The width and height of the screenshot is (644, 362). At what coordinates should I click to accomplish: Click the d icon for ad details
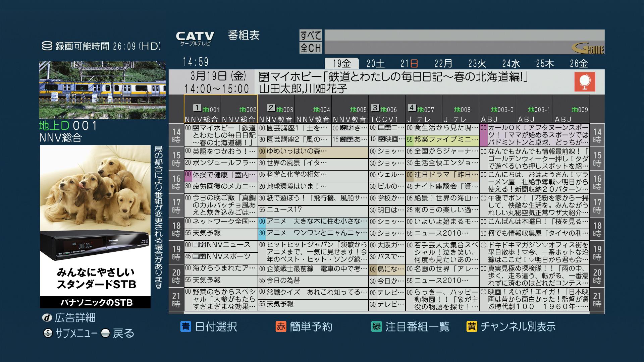tap(47, 318)
